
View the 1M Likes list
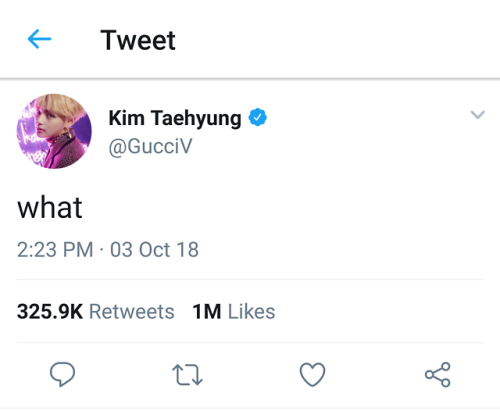point(234,312)
